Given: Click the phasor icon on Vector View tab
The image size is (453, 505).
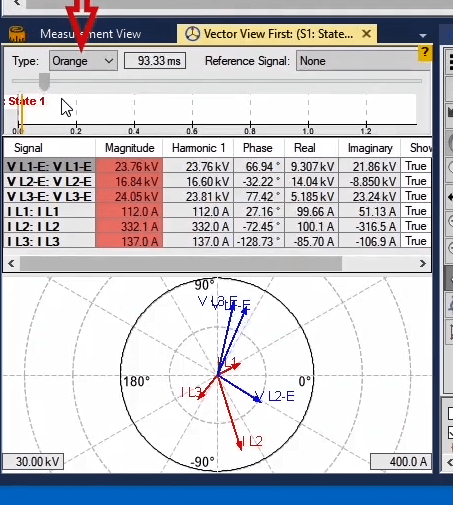Looking at the screenshot, I should coord(192,34).
